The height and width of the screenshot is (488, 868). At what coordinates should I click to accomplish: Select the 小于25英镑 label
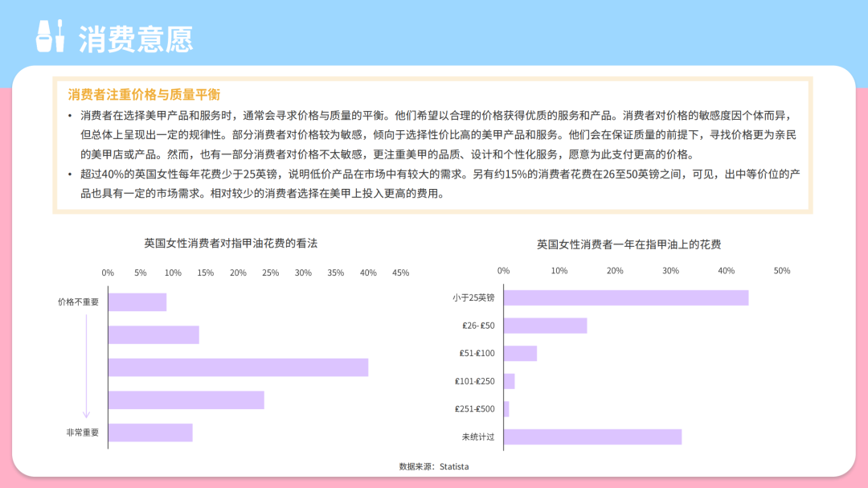(x=473, y=297)
